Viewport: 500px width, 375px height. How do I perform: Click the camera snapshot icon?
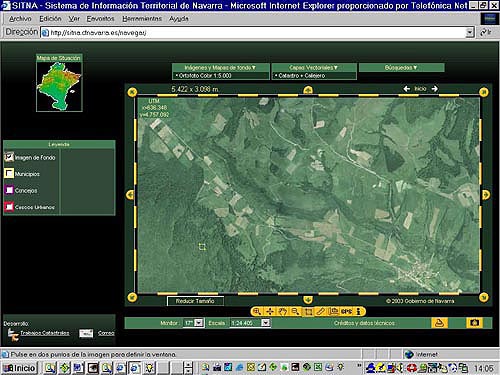474,323
